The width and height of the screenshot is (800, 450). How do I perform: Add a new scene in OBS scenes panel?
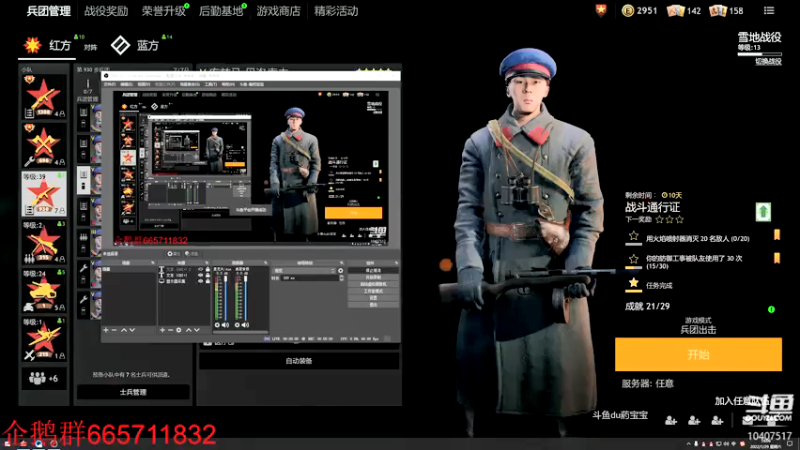(106, 330)
